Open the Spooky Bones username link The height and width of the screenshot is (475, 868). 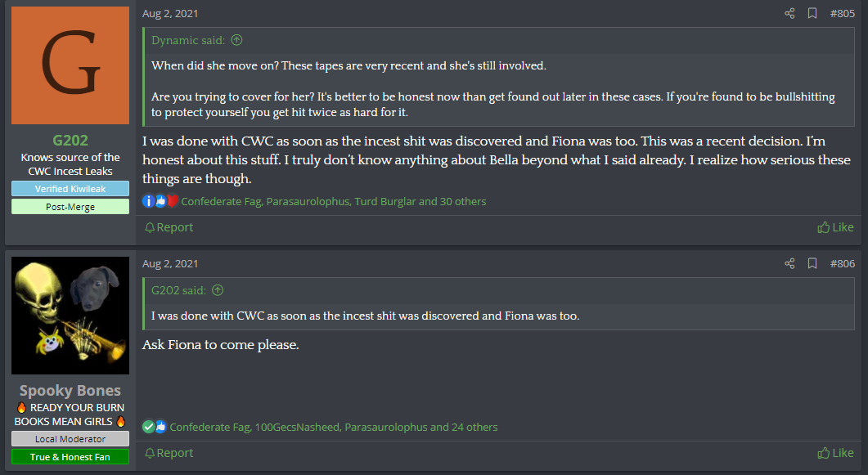click(x=70, y=391)
